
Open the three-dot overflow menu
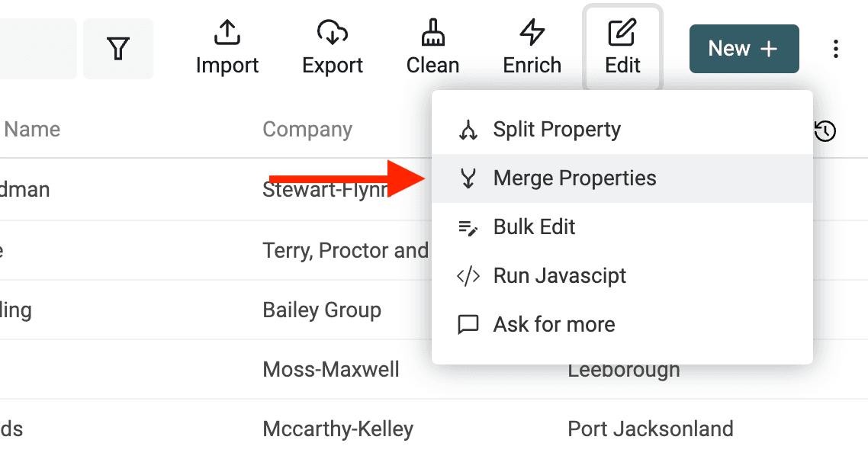pyautogui.click(x=836, y=48)
